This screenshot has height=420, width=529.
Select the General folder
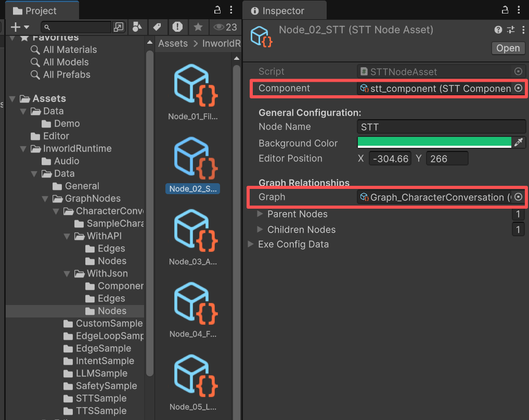coord(76,186)
